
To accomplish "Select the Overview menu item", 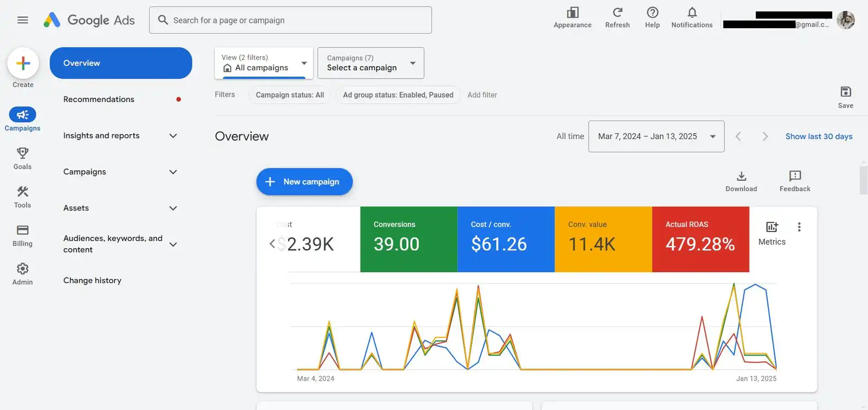I will (120, 63).
